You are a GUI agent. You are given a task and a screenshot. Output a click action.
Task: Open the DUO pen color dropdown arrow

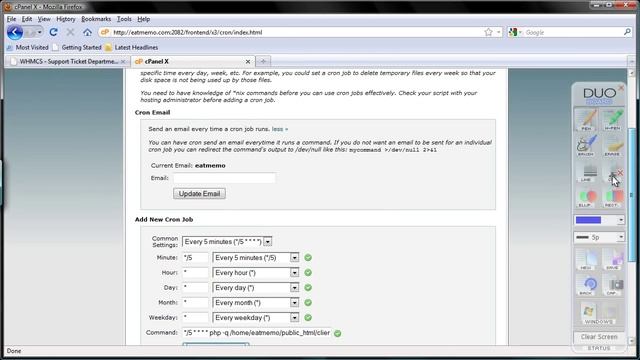coord(620,220)
